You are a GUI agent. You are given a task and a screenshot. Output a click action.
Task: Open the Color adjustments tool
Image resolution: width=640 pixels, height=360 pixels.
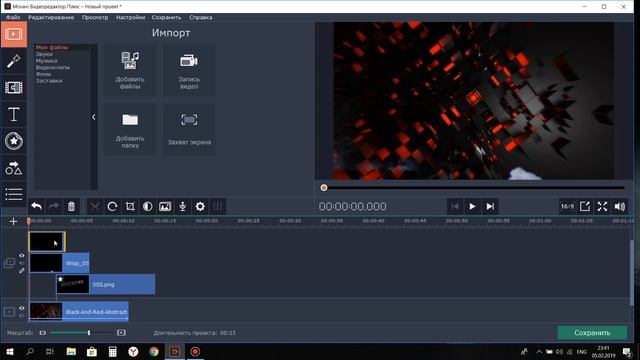pos(147,207)
